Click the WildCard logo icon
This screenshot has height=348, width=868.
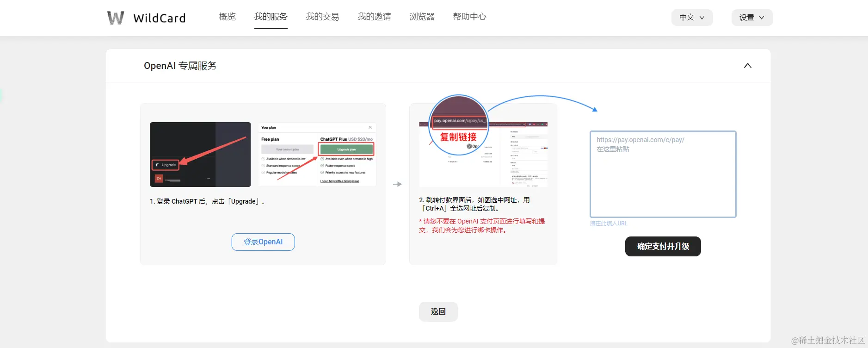click(116, 18)
